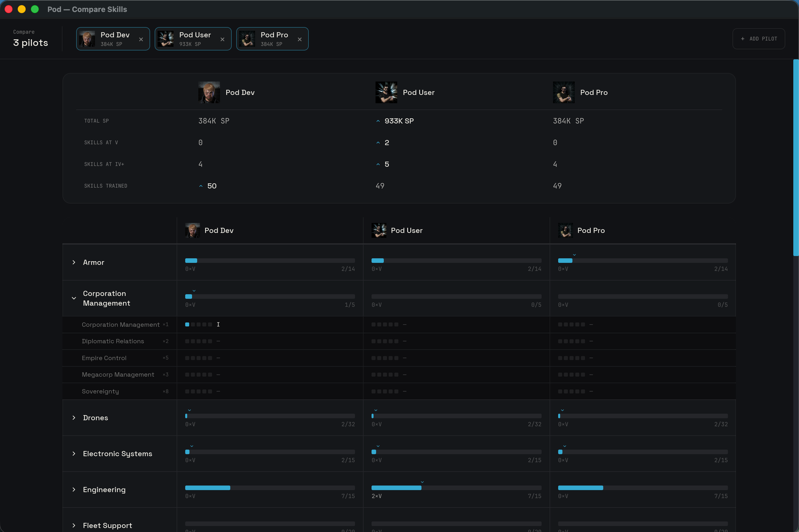Image resolution: width=799 pixels, height=532 pixels.
Task: Click the vertical scrollbar thumb on the right
Action: pyautogui.click(x=796, y=158)
